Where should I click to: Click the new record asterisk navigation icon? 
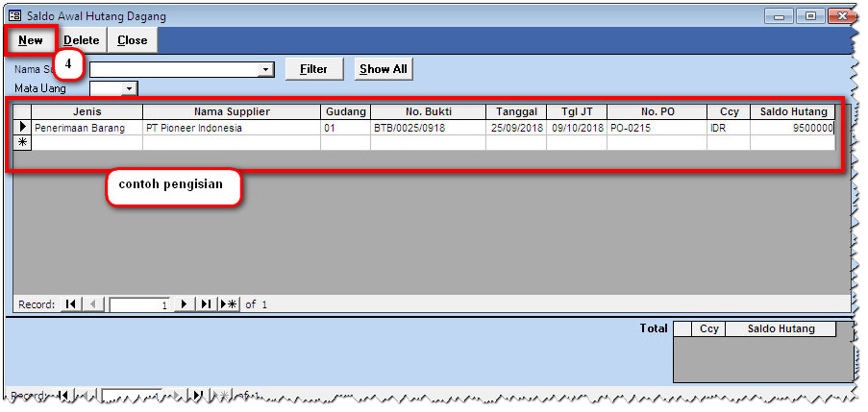point(228,304)
